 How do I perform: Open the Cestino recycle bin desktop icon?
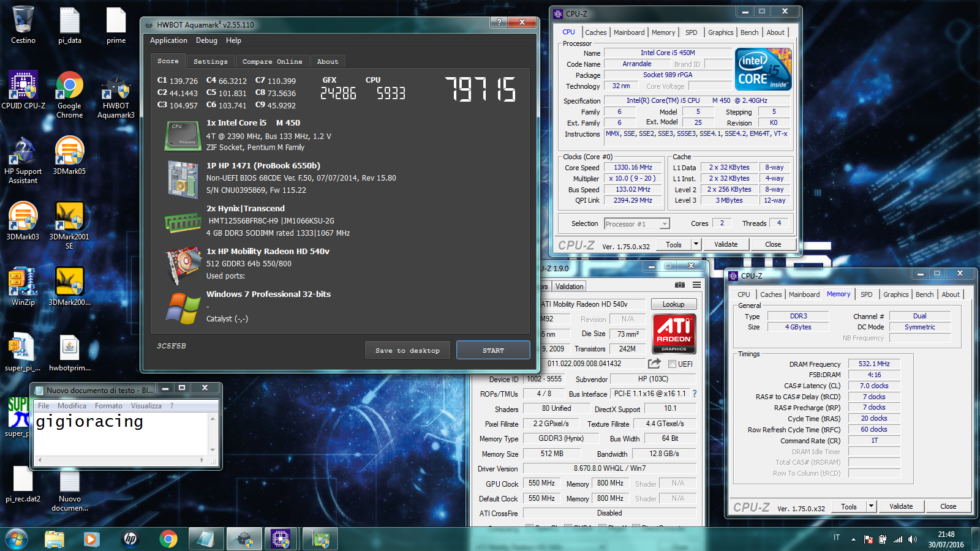[x=23, y=26]
